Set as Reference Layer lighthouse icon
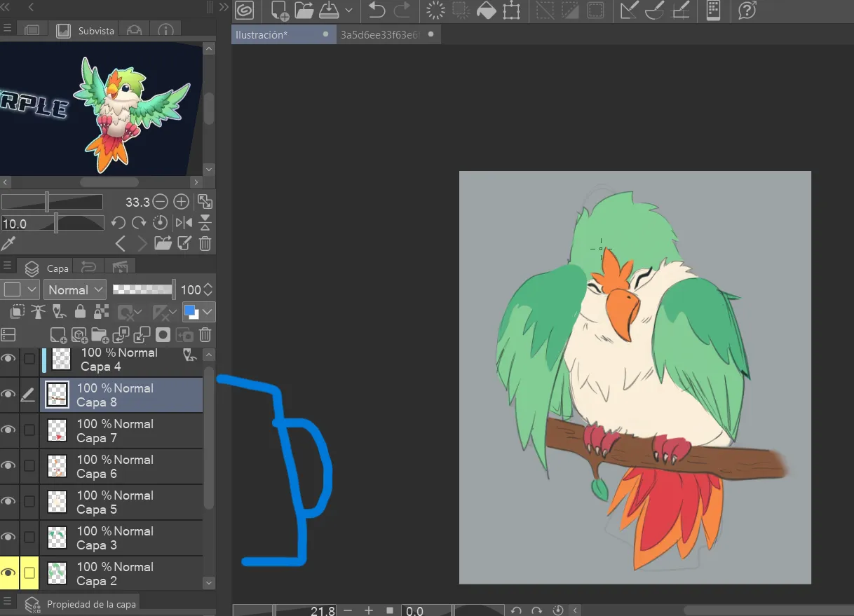854x616 pixels. coord(39,312)
